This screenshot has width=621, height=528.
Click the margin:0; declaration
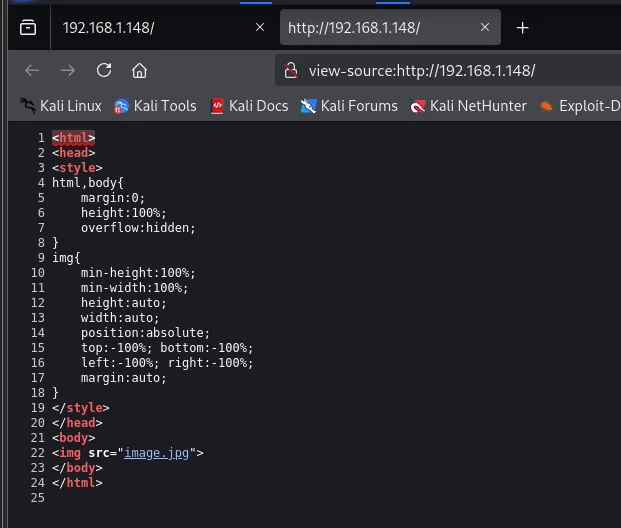(x=113, y=198)
